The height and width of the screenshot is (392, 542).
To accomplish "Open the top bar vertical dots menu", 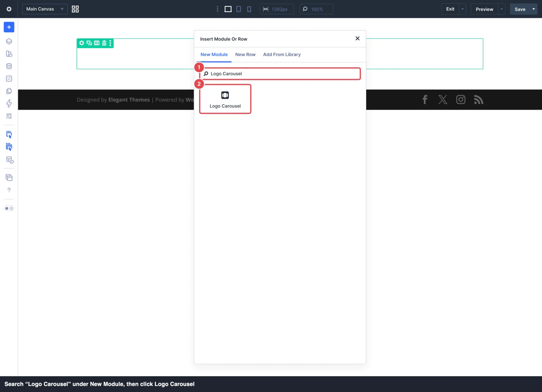I will pyautogui.click(x=217, y=9).
